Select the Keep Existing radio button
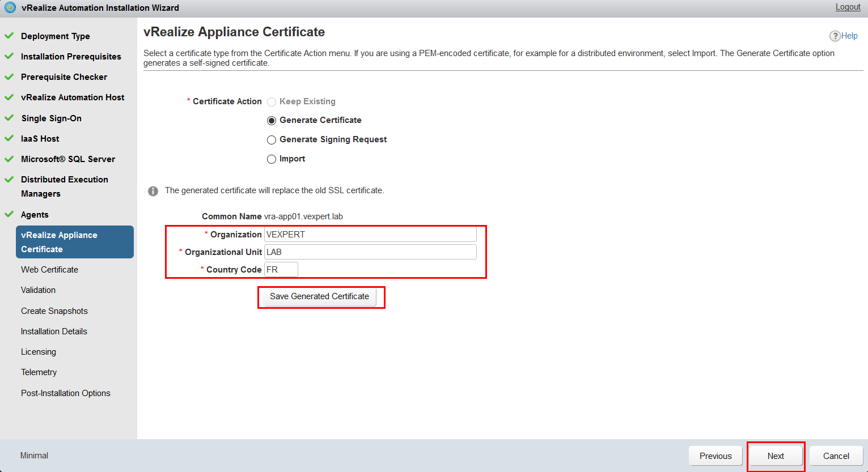868x472 pixels. click(x=272, y=102)
